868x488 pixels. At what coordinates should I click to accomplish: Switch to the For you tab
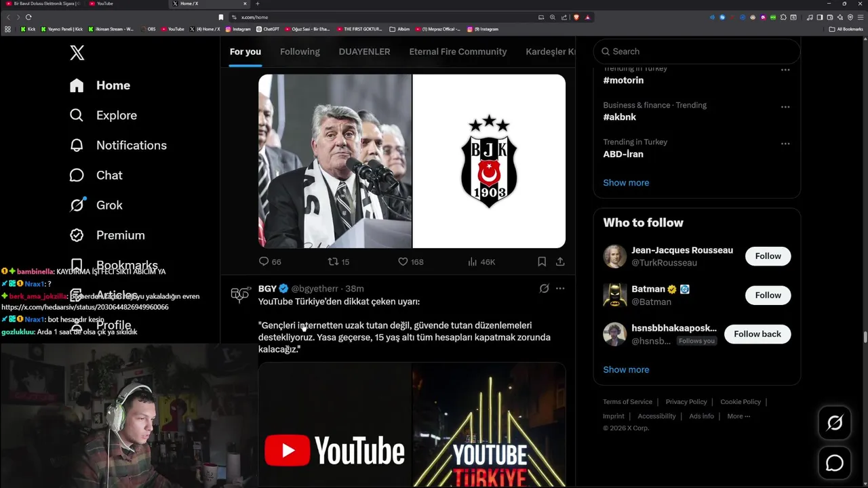pyautogui.click(x=245, y=52)
